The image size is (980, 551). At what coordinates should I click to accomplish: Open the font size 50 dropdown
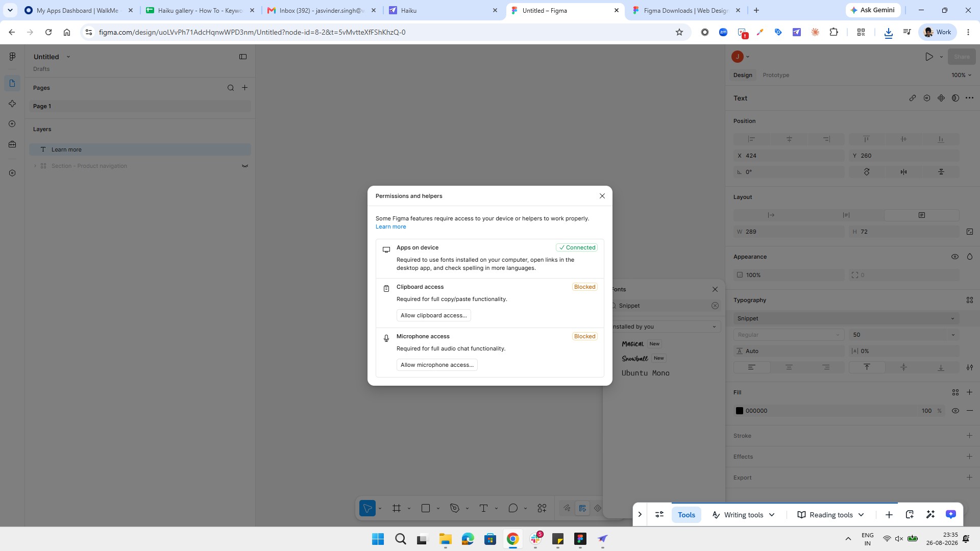point(953,335)
